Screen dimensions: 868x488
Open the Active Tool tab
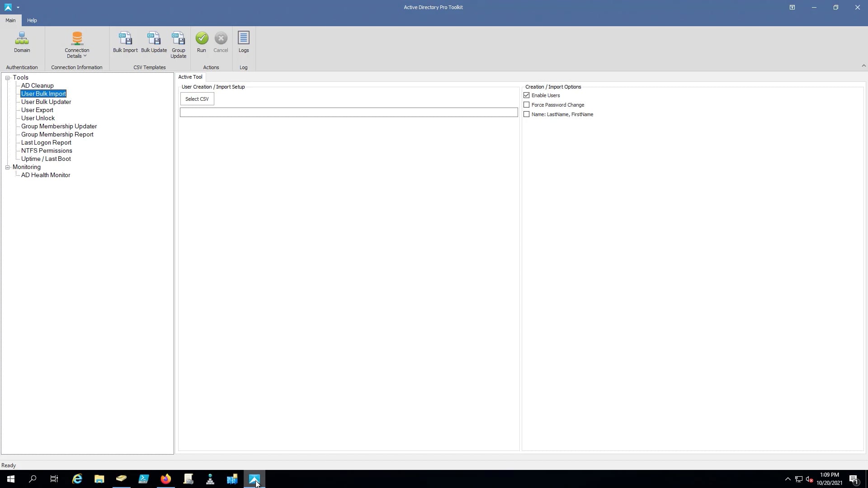click(190, 77)
